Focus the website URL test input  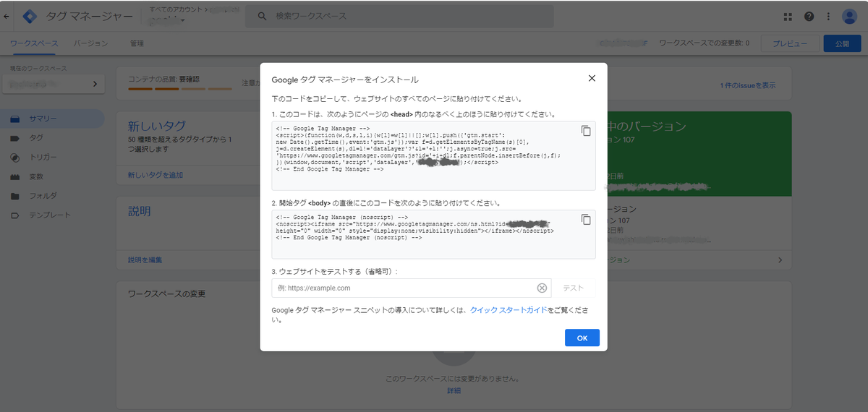[411, 288]
